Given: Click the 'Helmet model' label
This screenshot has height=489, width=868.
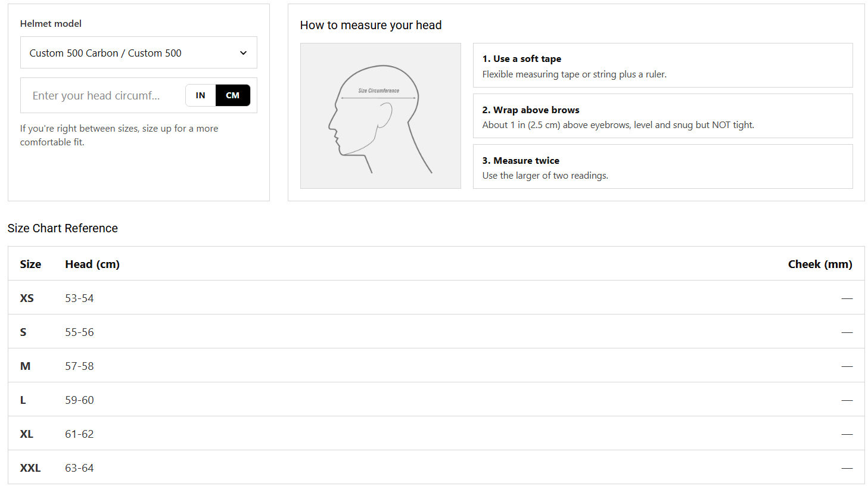Looking at the screenshot, I should [51, 23].
